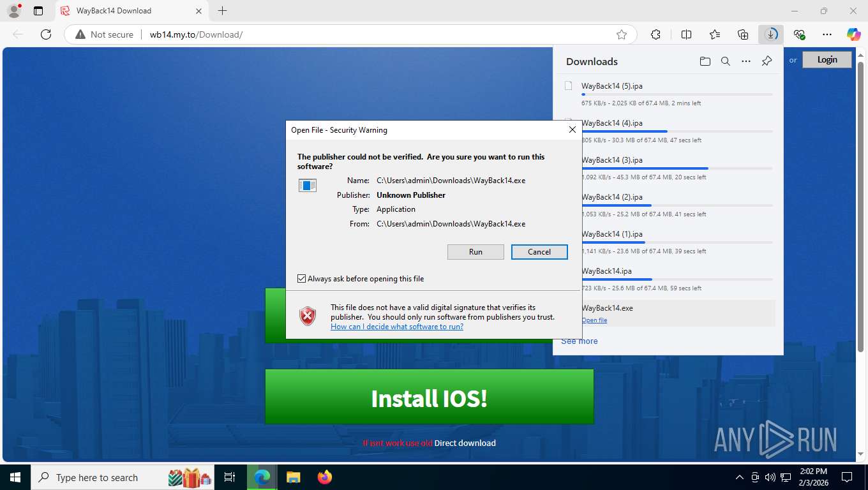Image resolution: width=868 pixels, height=490 pixels.
Task: Open the Favorites list icon
Action: 715,34
